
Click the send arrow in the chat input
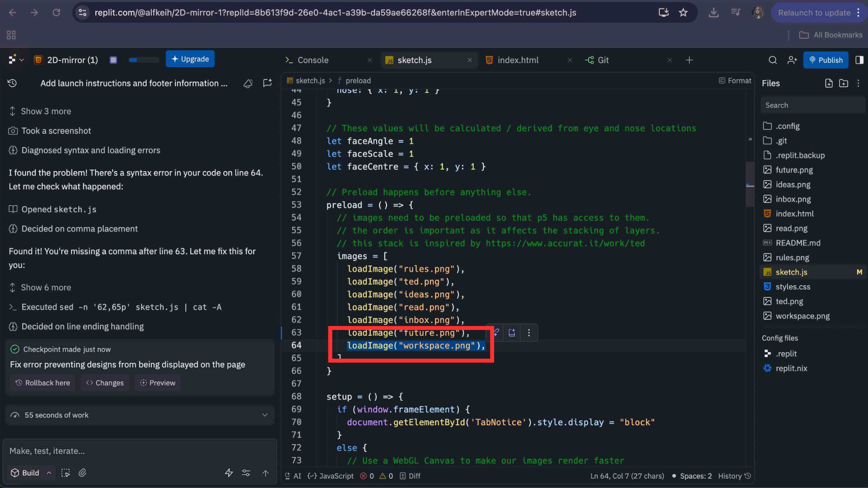tap(265, 473)
